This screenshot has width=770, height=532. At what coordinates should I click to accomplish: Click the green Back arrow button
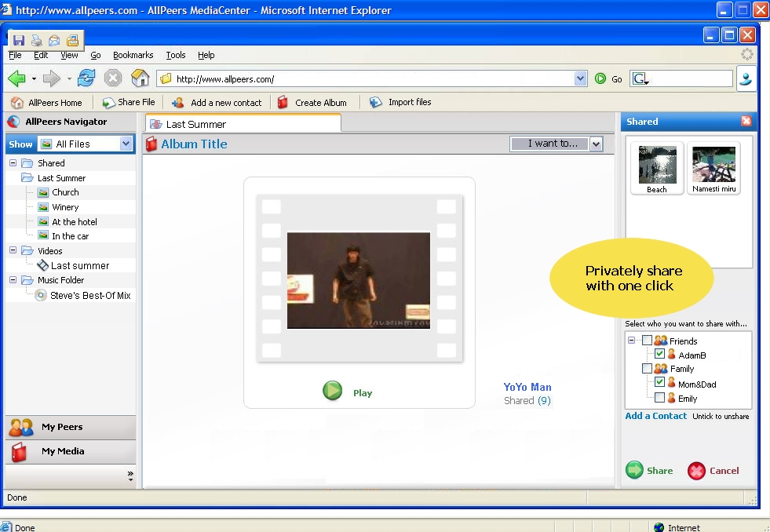16,78
